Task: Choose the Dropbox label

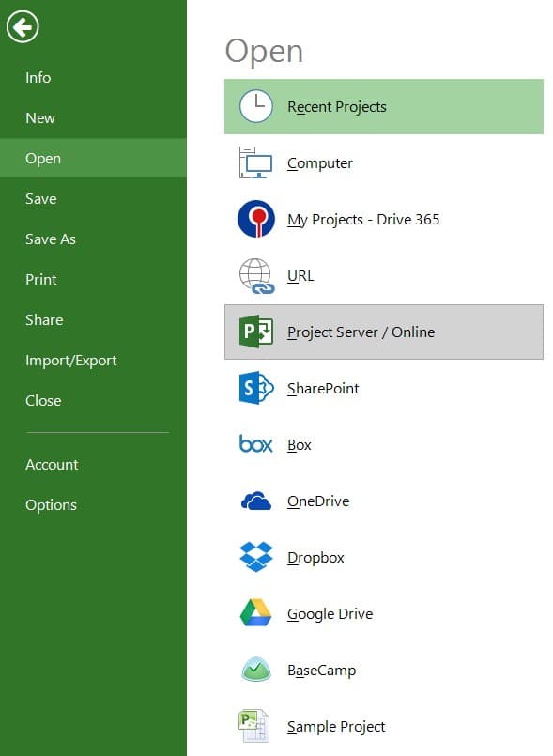Action: 315,558
